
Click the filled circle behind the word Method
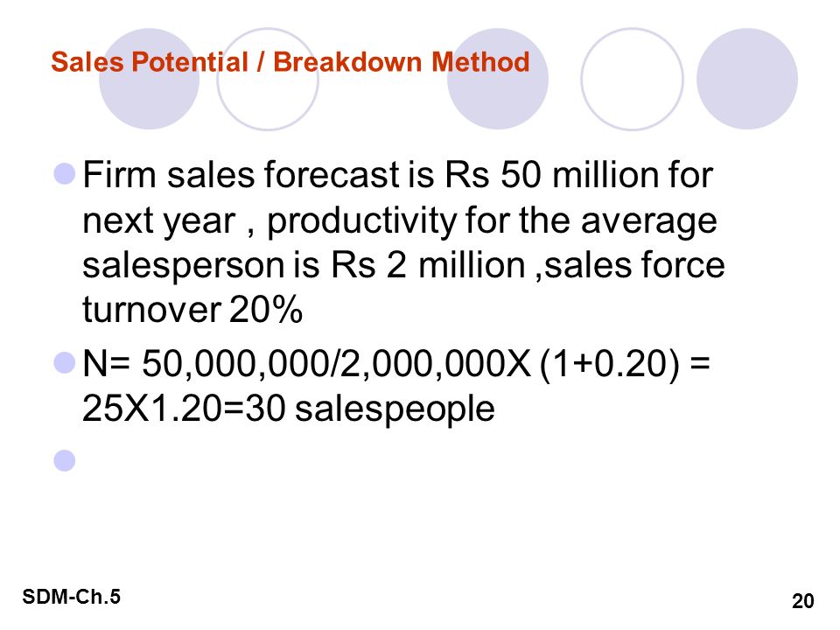tap(498, 79)
